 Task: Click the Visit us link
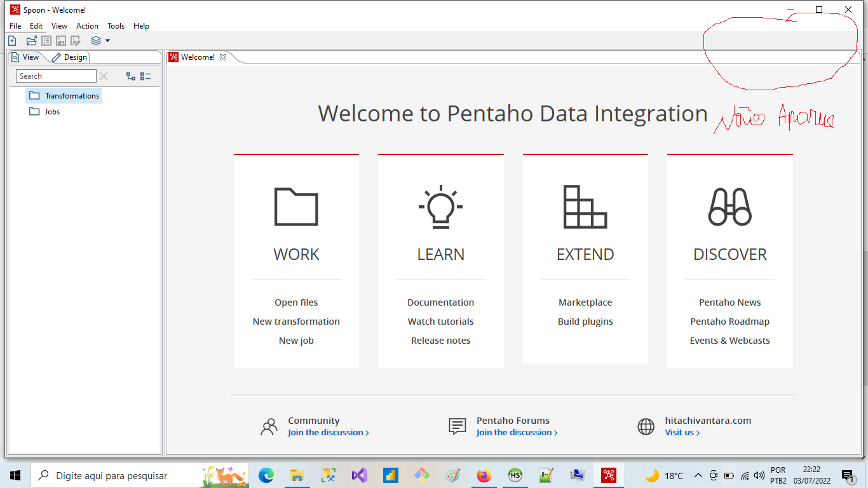tap(682, 433)
